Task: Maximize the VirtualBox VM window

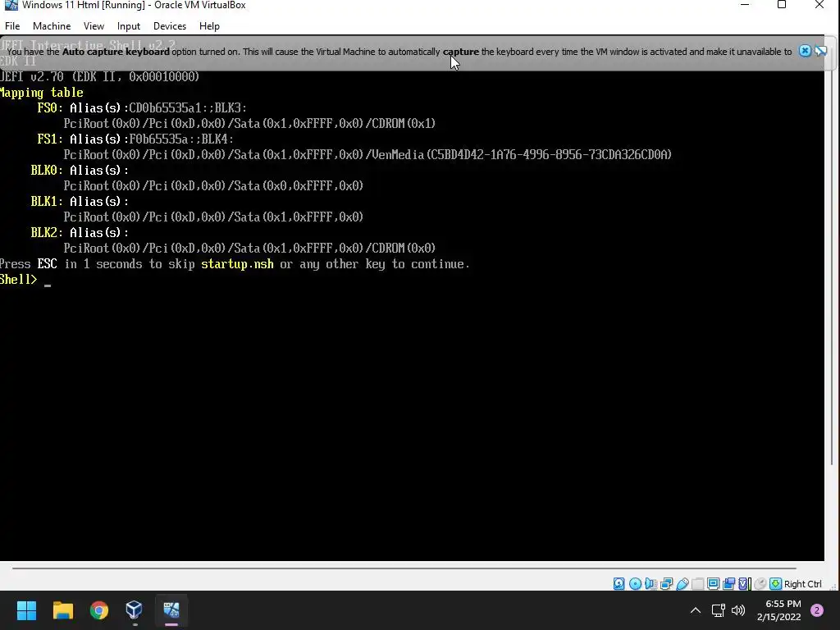Action: [782, 6]
